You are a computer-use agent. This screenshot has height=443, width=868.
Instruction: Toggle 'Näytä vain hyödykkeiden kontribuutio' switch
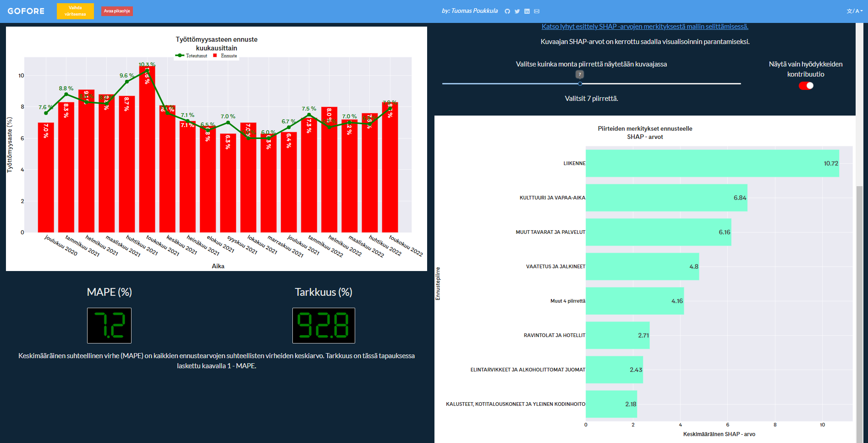(x=806, y=86)
